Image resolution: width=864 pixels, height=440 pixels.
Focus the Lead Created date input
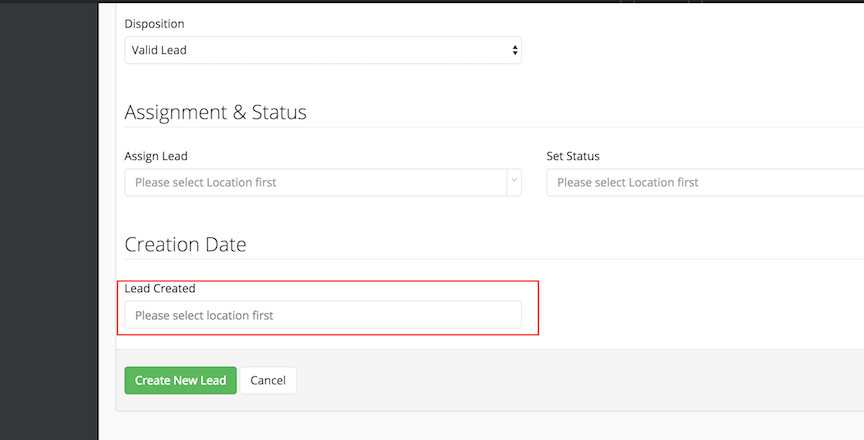(322, 315)
